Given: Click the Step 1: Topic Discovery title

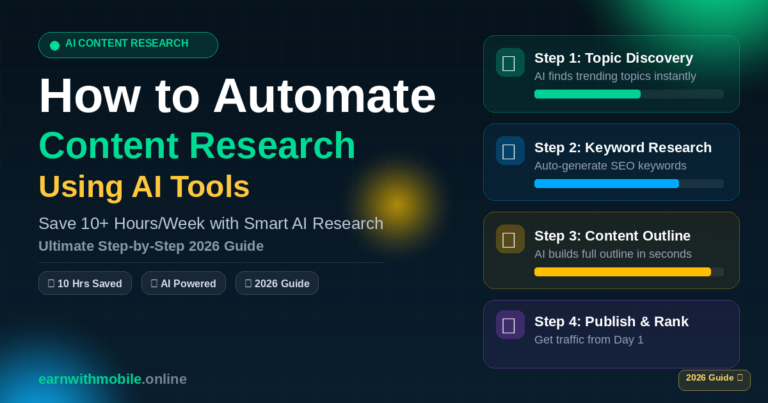Looking at the screenshot, I should coord(614,58).
